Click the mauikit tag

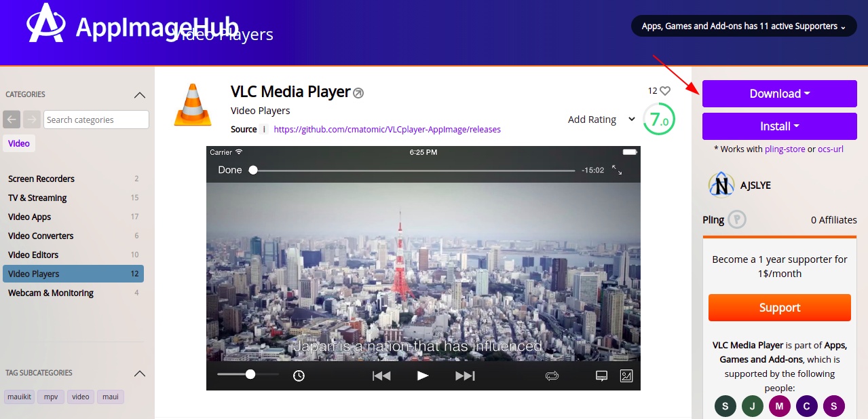tap(20, 397)
